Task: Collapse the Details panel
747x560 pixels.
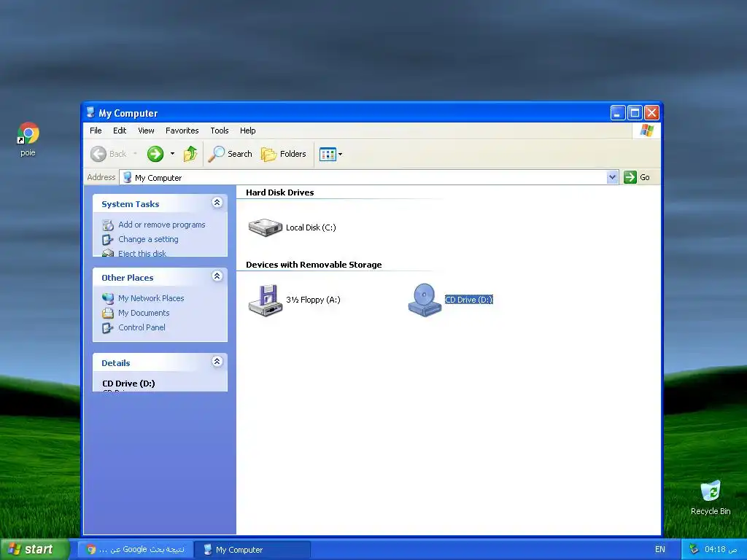Action: 217,362
